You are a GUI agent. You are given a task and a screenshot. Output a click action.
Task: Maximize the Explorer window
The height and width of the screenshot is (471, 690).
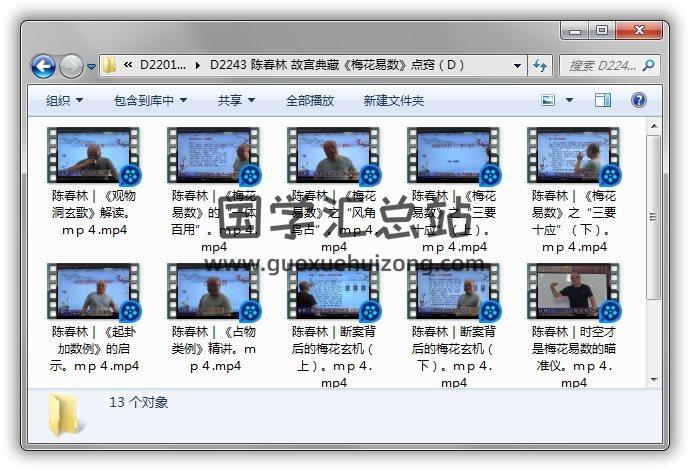point(602,30)
